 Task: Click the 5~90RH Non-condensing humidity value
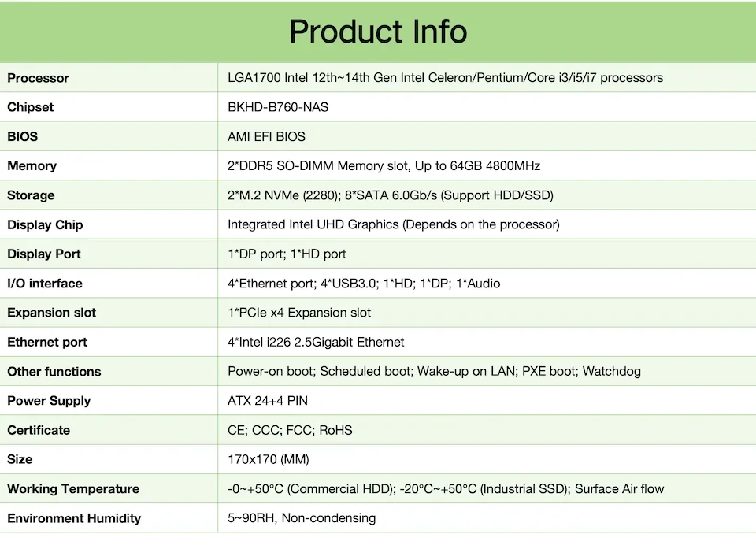tap(302, 518)
